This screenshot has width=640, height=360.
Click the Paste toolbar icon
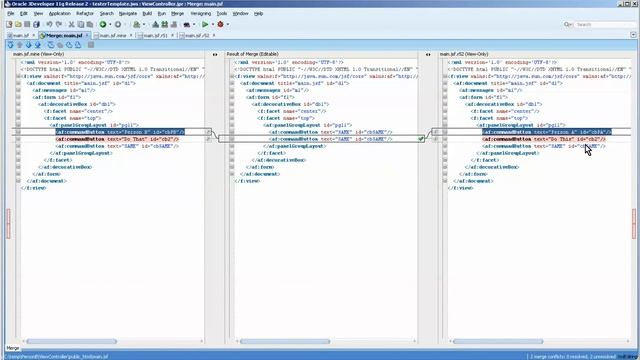90,24
